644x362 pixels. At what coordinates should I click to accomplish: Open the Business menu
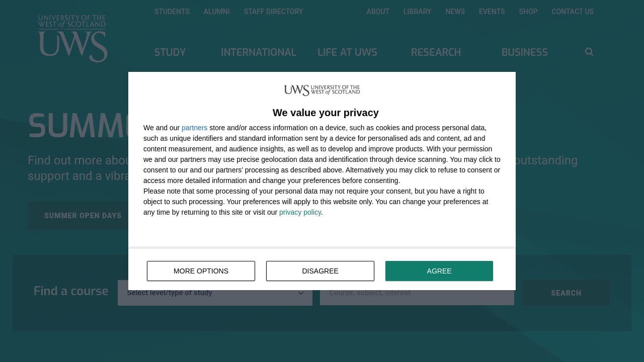pyautogui.click(x=524, y=52)
